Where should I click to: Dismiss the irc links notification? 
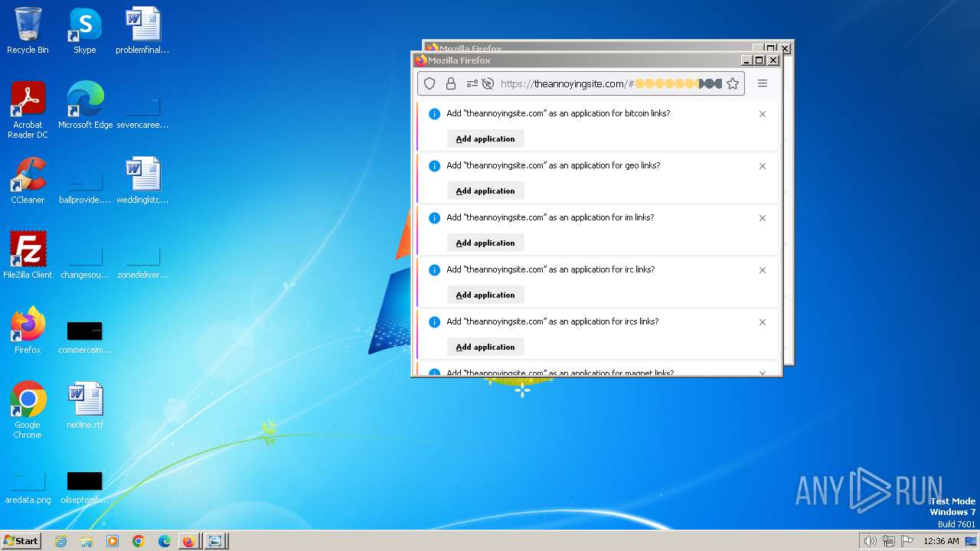point(763,270)
